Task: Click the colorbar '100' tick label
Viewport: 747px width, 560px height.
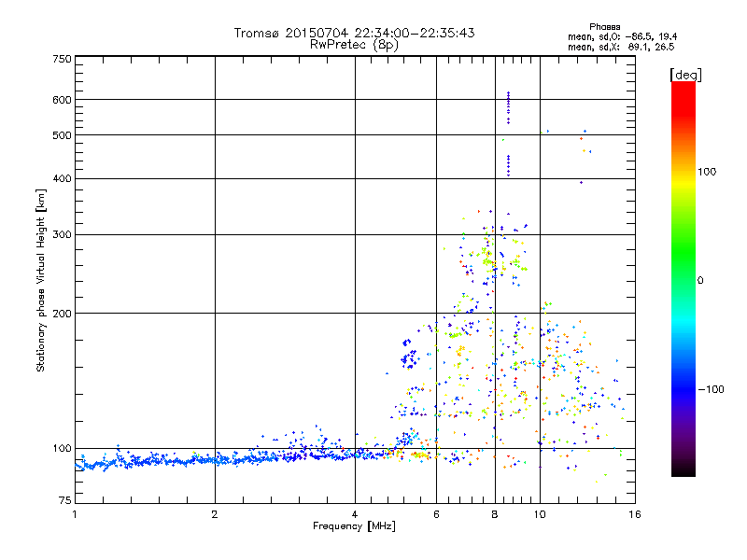Action: (x=707, y=172)
